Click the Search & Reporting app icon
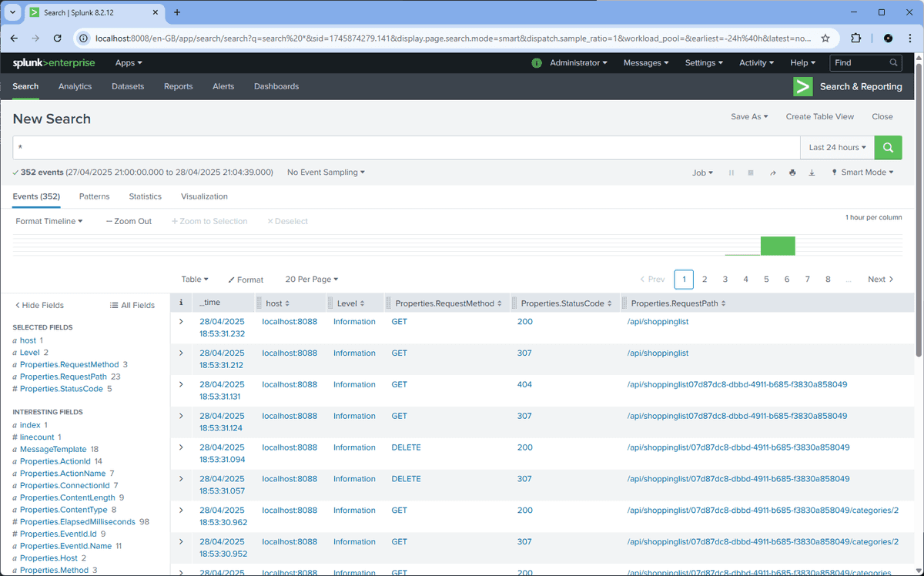This screenshot has width=924, height=576. point(802,86)
